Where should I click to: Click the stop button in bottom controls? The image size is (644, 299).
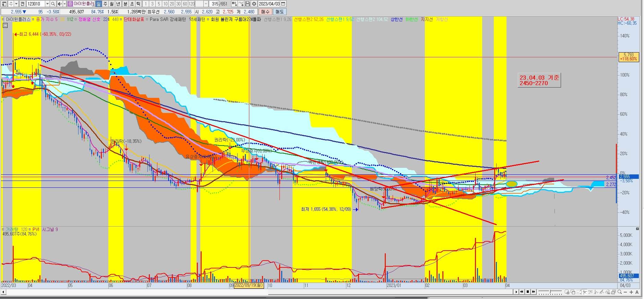[x=528, y=292]
